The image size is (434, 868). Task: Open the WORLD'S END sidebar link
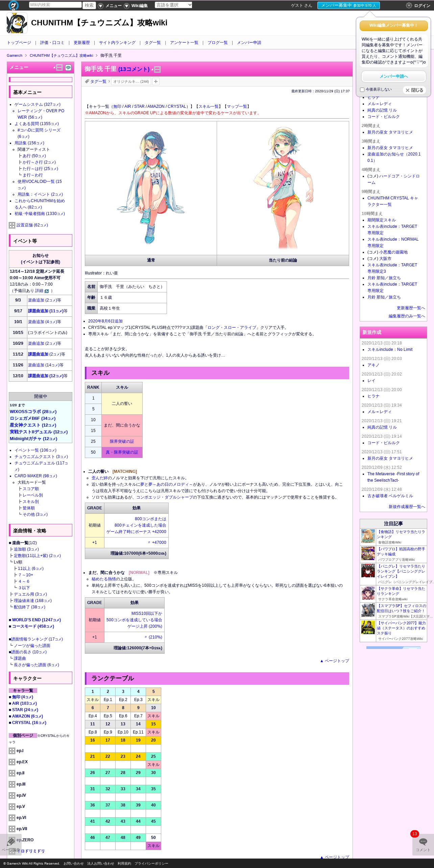tap(37, 620)
